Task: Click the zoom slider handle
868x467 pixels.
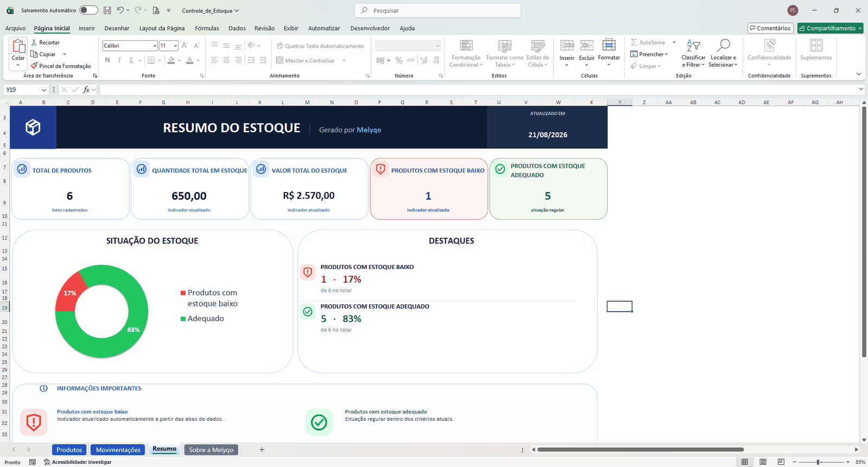Action: tap(818, 462)
